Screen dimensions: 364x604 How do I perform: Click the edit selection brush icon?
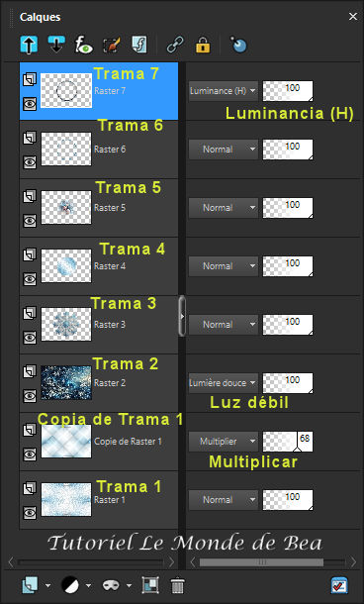click(x=112, y=46)
